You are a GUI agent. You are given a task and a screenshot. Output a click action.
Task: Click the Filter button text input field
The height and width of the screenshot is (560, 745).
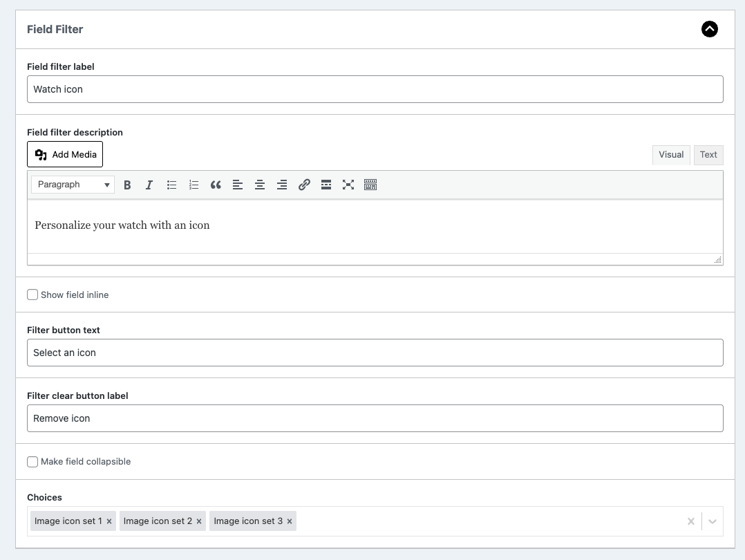point(375,353)
